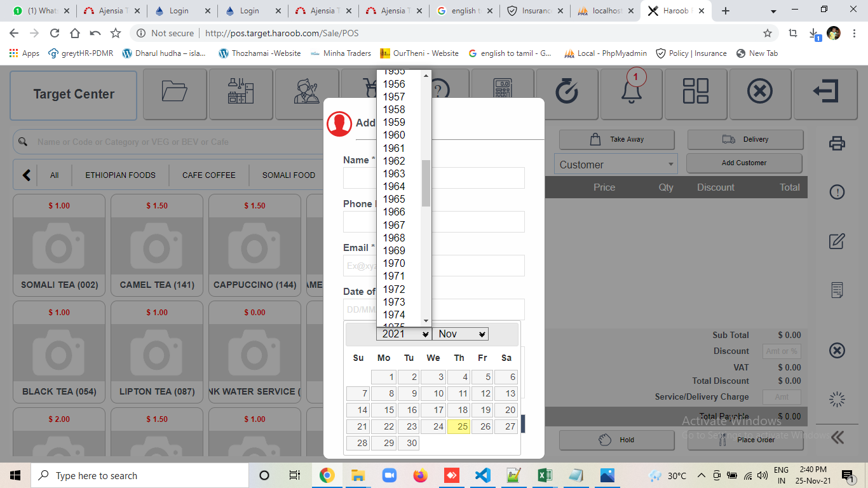
Task: Open the calculator icon in top toolbar
Action: point(502,94)
